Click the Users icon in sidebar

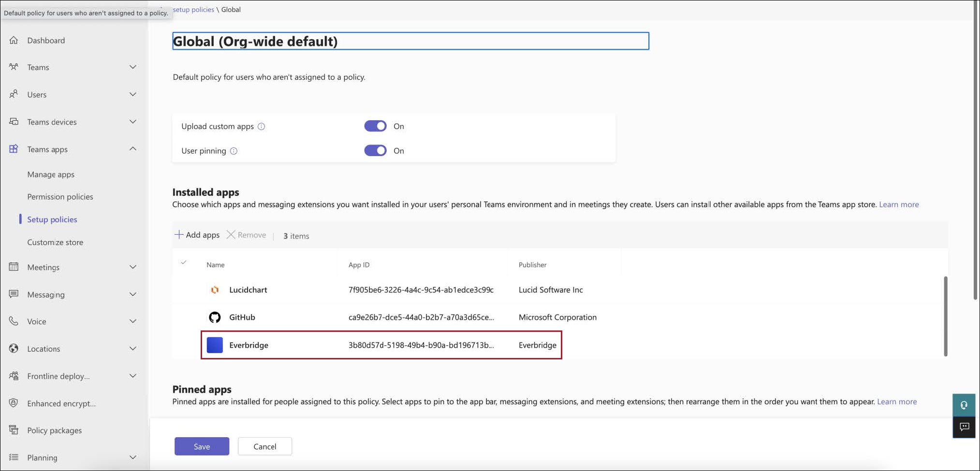(x=14, y=94)
